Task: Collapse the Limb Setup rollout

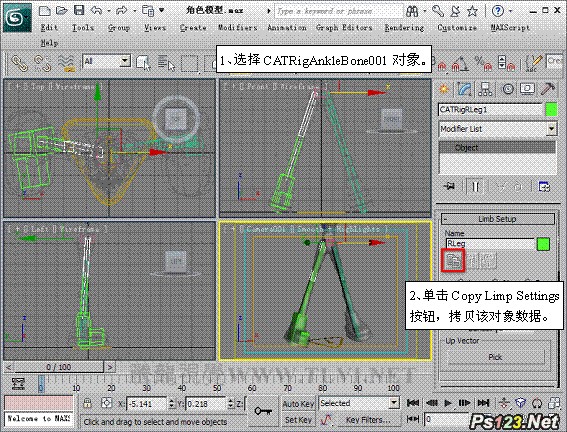Action: click(498, 219)
